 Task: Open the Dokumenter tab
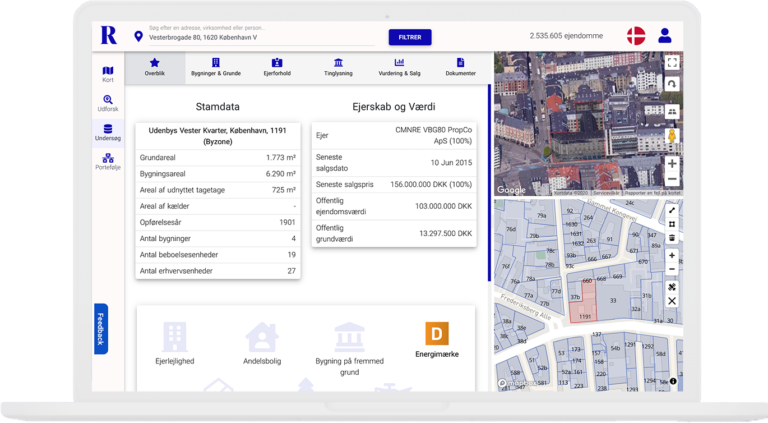tap(460, 67)
